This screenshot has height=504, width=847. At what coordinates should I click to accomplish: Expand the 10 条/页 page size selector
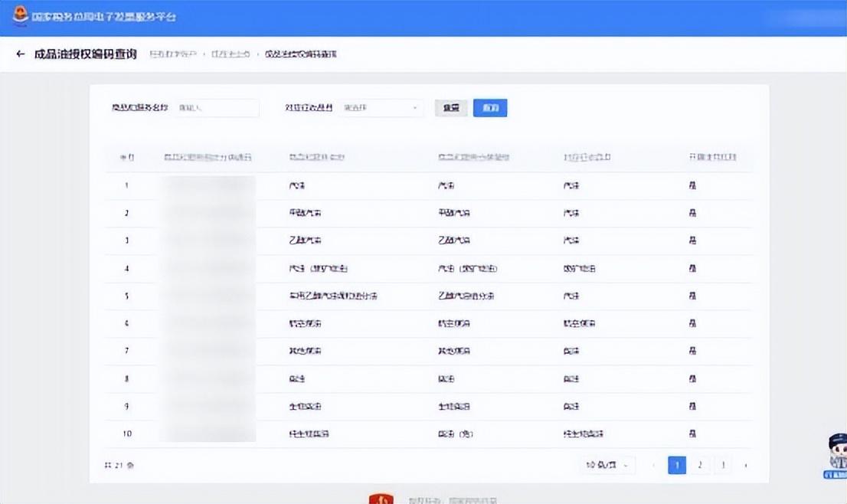(x=609, y=465)
